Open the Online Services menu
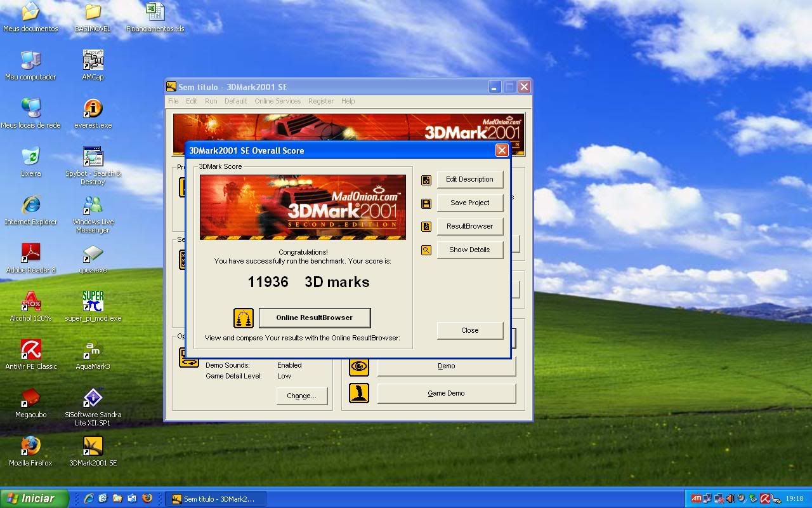Screen dimensions: 812x508 (277, 100)
